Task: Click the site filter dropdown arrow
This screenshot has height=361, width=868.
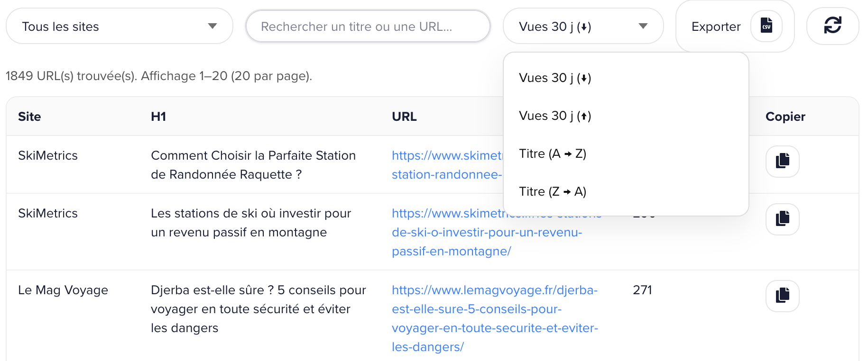Action: (x=212, y=26)
